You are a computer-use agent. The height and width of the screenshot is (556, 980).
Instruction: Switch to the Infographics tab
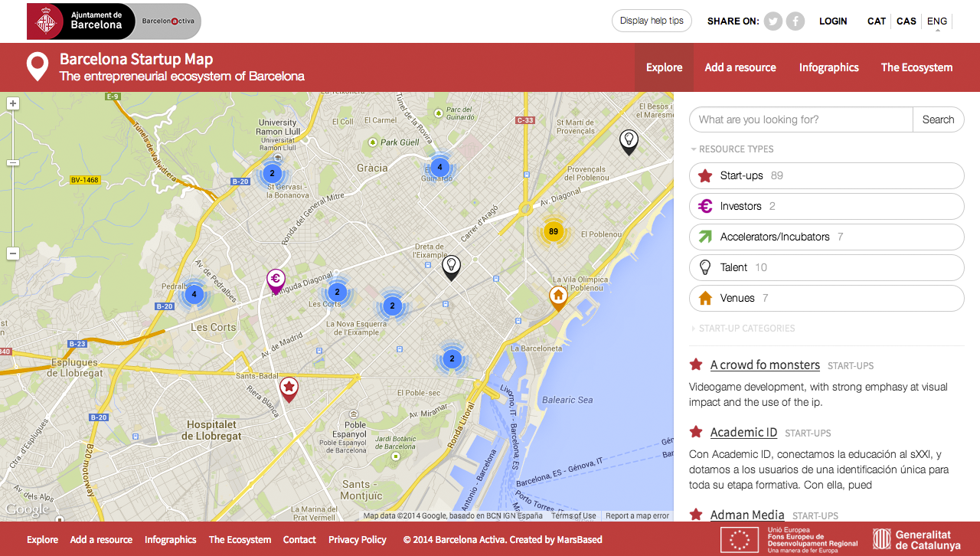tap(828, 67)
